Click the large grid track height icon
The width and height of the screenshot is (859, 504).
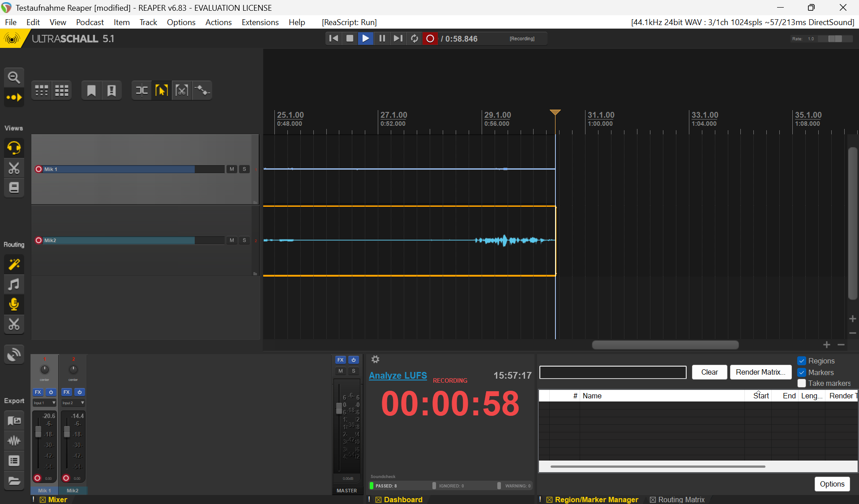click(62, 90)
